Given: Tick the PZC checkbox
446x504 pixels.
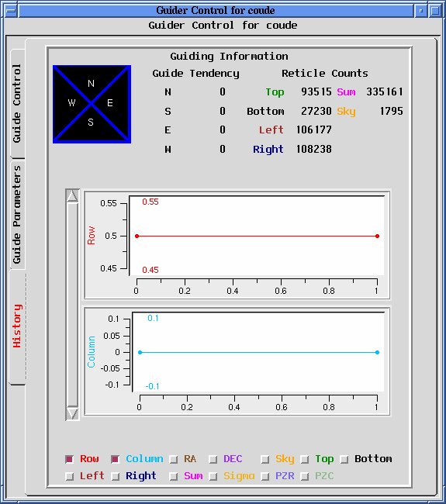Looking at the screenshot, I should coord(305,476).
